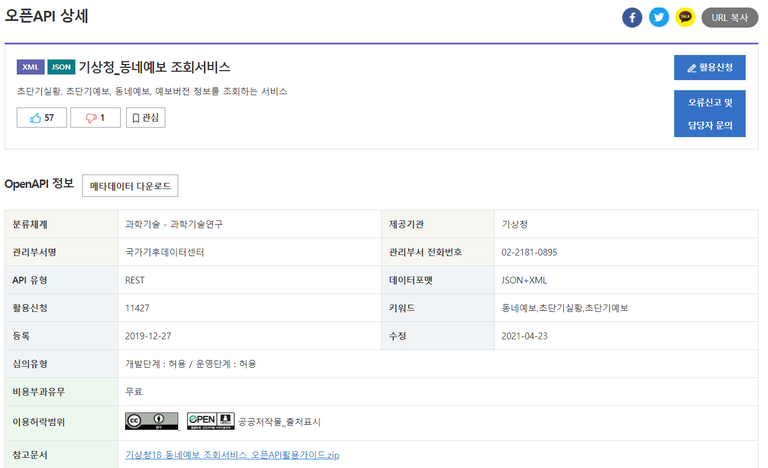Click the 활용신청 apply button

pyautogui.click(x=710, y=68)
